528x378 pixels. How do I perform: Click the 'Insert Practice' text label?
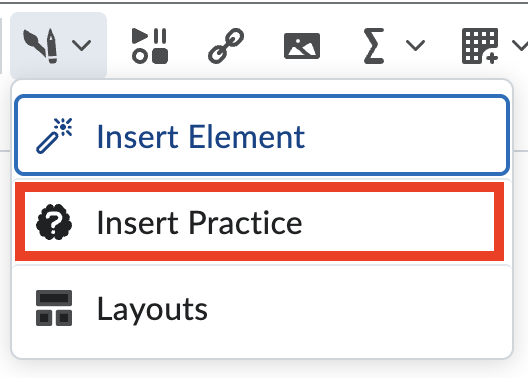point(200,222)
